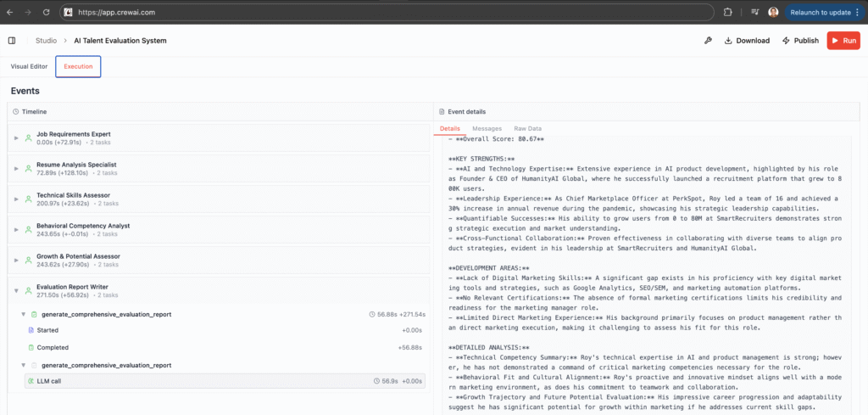
Task: Click the Technical Skills Assessor agent icon
Action: point(29,199)
